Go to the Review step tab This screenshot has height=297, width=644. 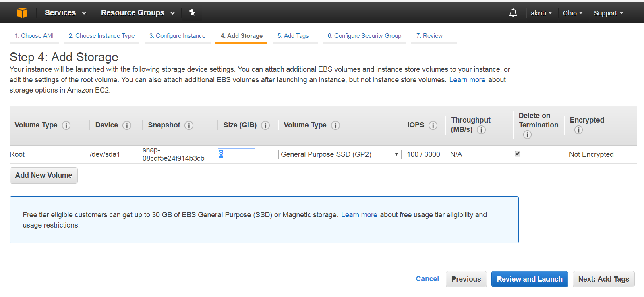(430, 36)
